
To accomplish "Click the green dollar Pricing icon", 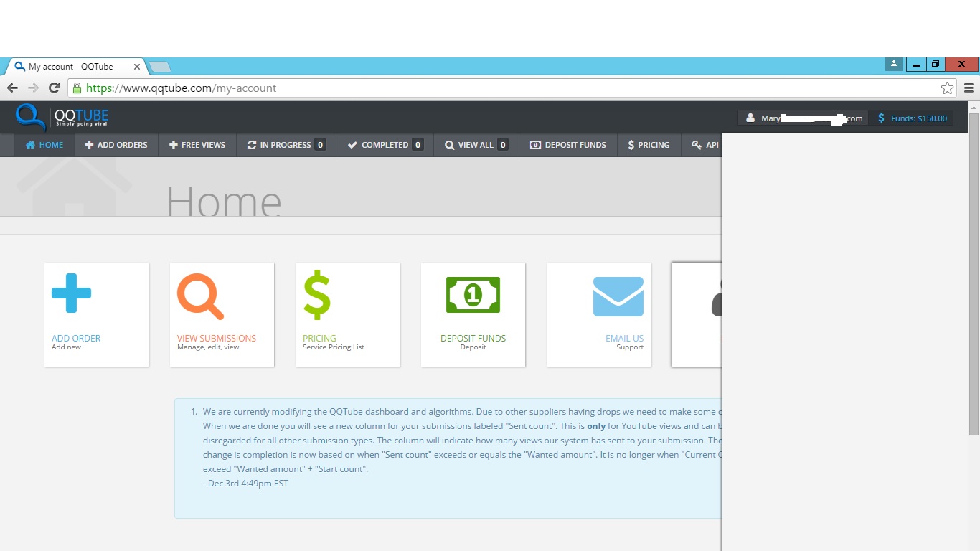I will click(316, 295).
